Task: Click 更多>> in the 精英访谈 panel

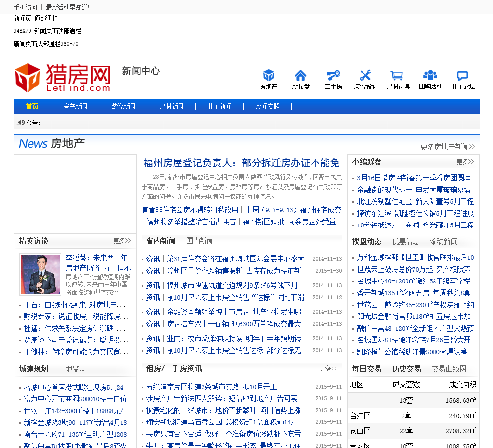Action: [122, 241]
